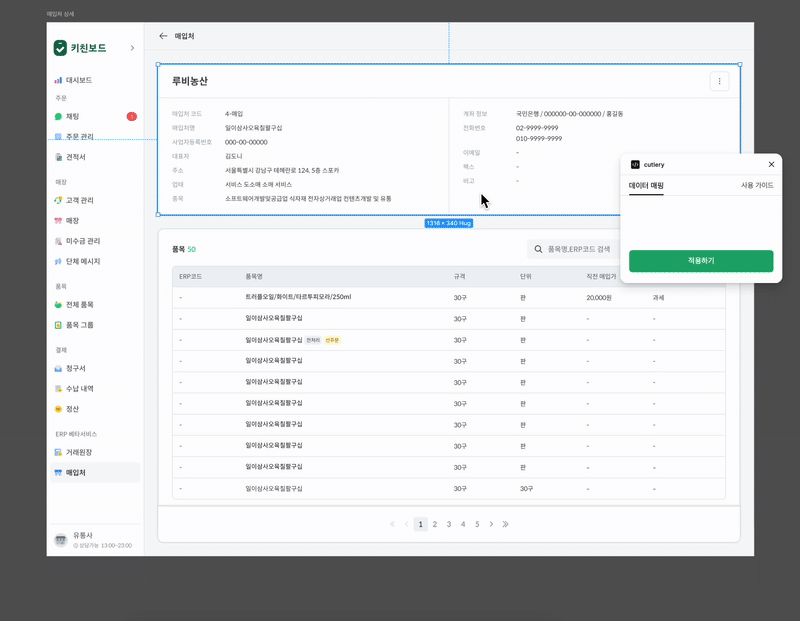Open the 유통사 profile at sidebar bottom

pos(95,540)
